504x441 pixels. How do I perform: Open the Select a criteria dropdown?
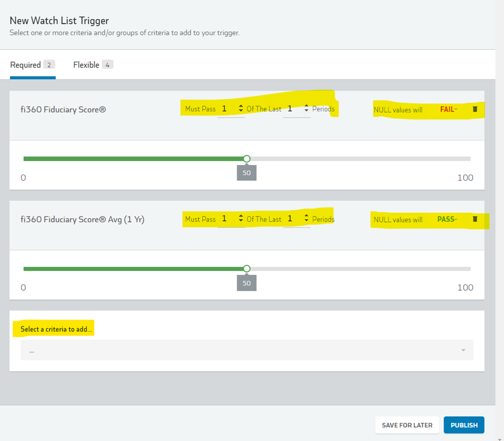[x=247, y=350]
